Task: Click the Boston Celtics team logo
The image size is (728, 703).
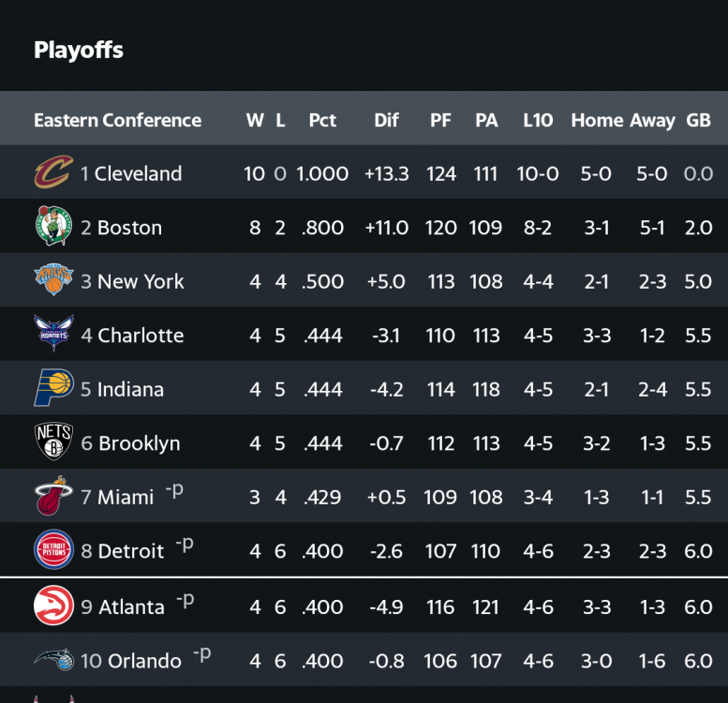Action: [53, 227]
